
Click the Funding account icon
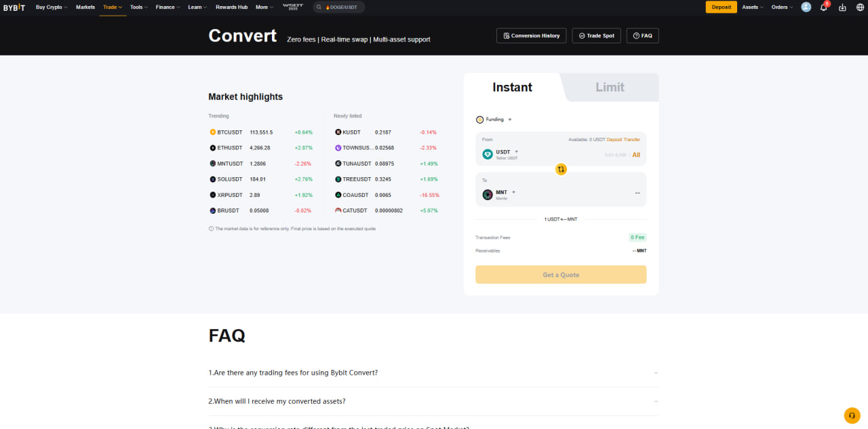479,119
